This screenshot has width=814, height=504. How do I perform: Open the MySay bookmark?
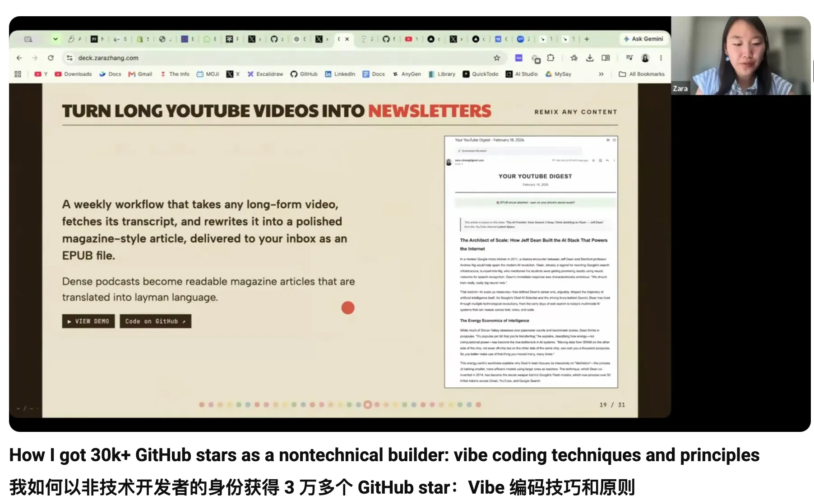click(x=558, y=74)
